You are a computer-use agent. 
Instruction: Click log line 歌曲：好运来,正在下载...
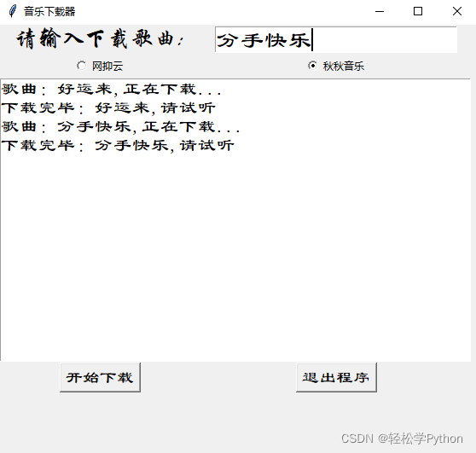click(x=112, y=90)
